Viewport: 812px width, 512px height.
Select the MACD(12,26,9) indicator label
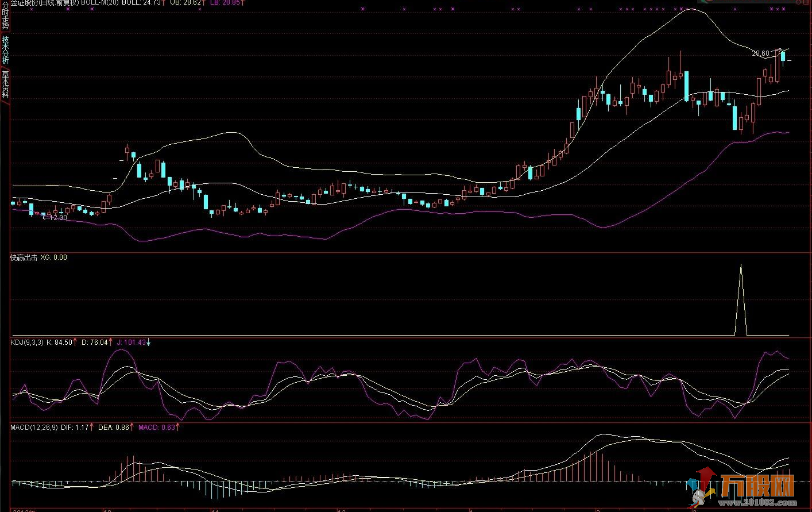coord(34,428)
